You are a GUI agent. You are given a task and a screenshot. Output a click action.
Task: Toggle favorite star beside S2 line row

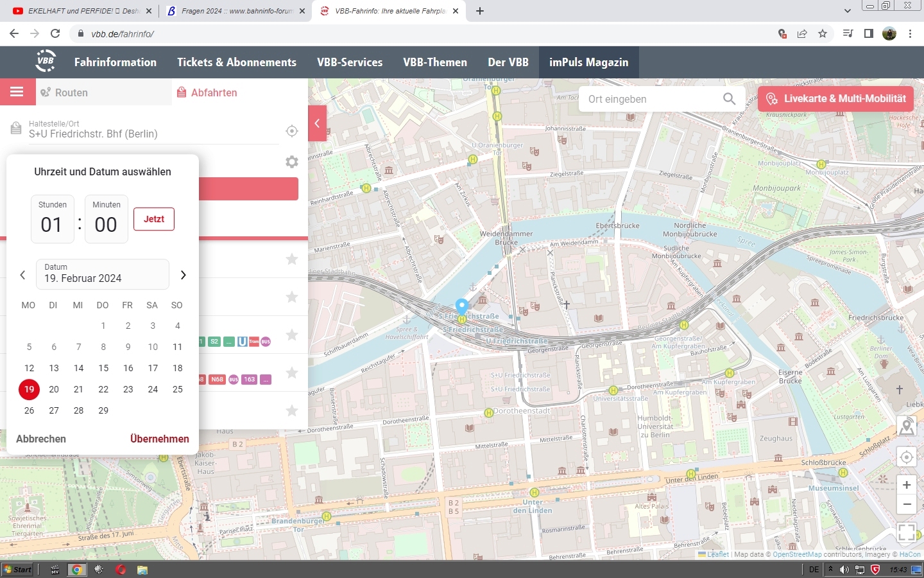pyautogui.click(x=292, y=335)
